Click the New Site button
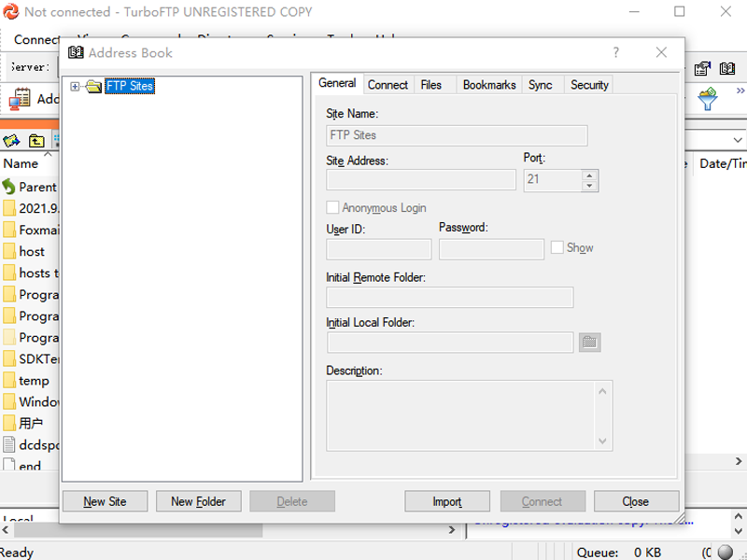The width and height of the screenshot is (747, 560). [x=105, y=501]
